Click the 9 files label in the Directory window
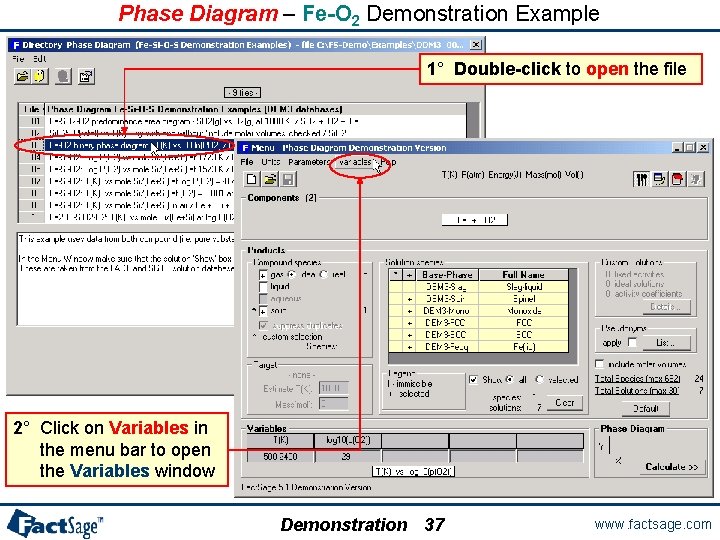720x540 pixels. click(x=242, y=93)
